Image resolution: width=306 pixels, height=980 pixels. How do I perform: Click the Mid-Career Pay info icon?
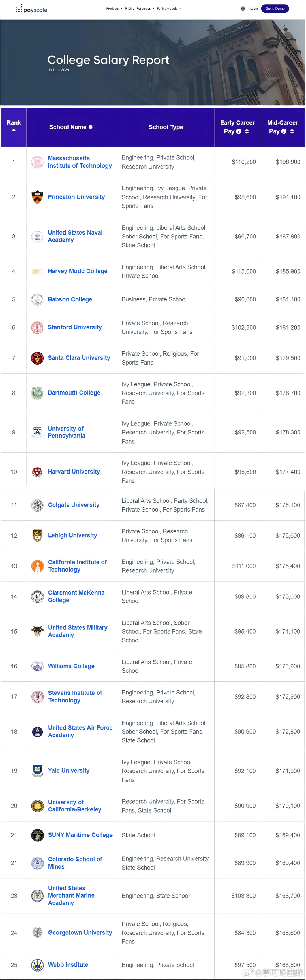tap(284, 131)
